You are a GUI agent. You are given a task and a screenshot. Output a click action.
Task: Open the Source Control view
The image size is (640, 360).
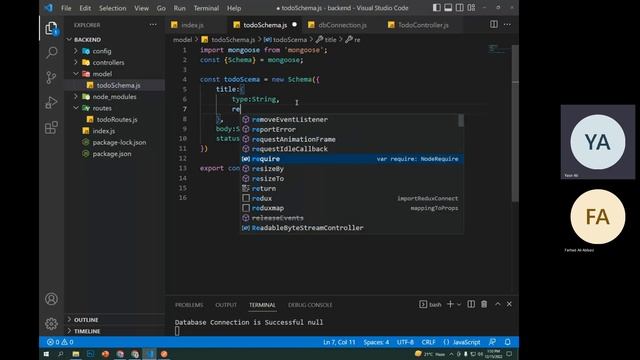tap(51, 77)
